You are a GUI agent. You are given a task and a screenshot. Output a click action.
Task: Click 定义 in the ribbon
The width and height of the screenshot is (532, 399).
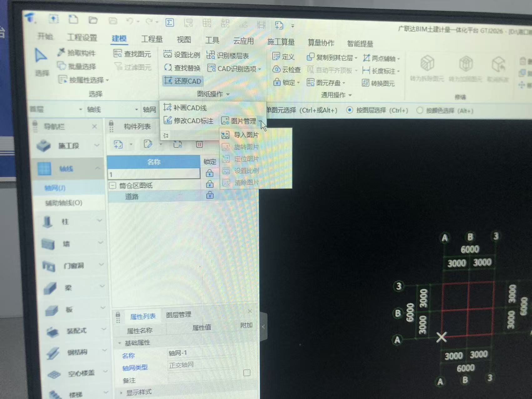click(x=283, y=57)
